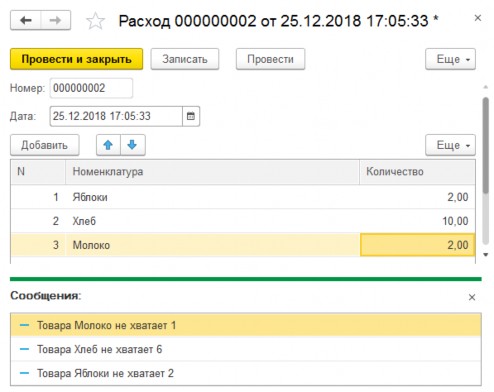Click the scrollbar down arrow
The width and height of the screenshot is (494, 392).
point(486,255)
